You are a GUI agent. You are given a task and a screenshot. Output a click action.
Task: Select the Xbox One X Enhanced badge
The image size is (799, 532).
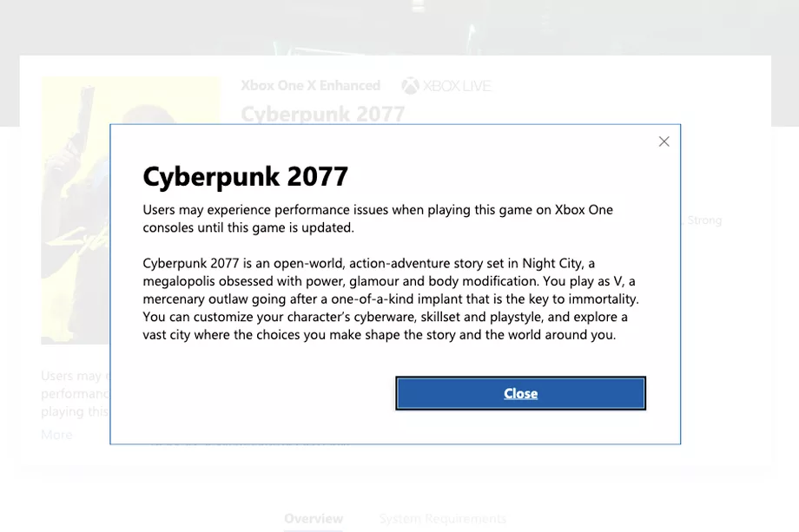click(310, 85)
